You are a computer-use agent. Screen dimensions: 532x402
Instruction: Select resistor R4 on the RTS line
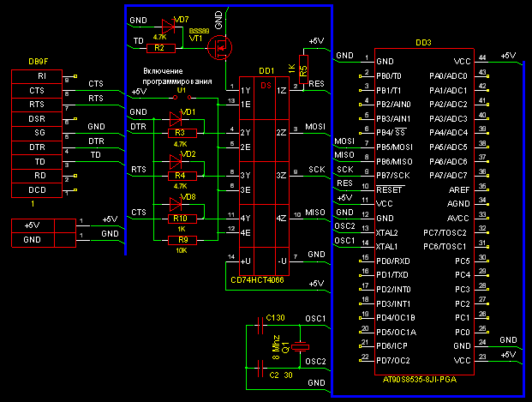coord(179,176)
